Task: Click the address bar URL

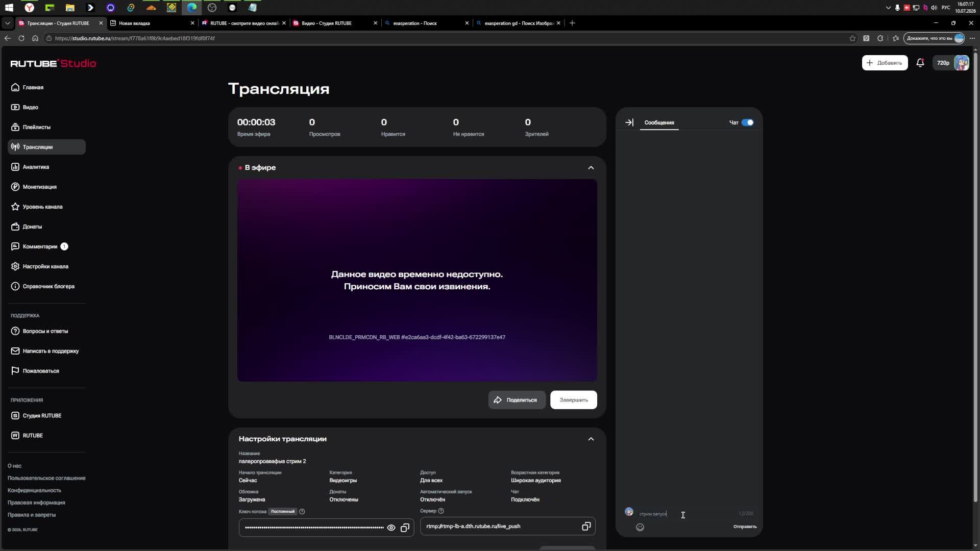Action: pos(135,38)
